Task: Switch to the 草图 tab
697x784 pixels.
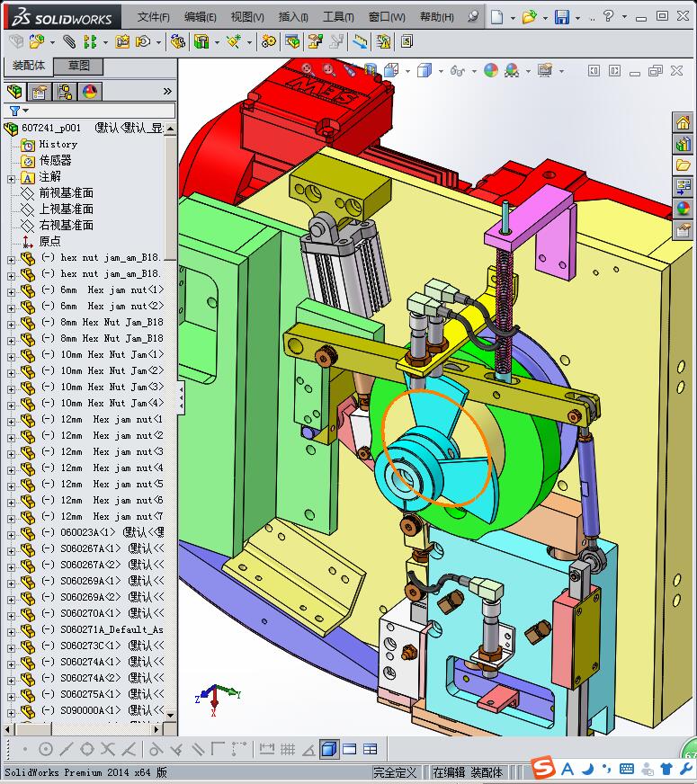Action: point(78,66)
